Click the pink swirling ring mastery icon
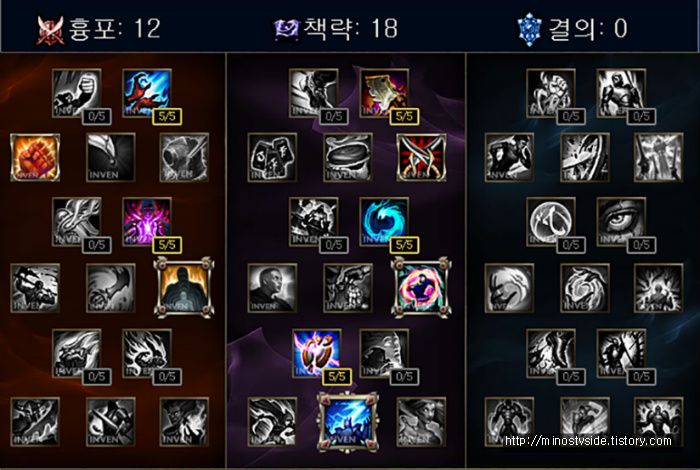Image resolution: width=700 pixels, height=470 pixels. [x=421, y=287]
